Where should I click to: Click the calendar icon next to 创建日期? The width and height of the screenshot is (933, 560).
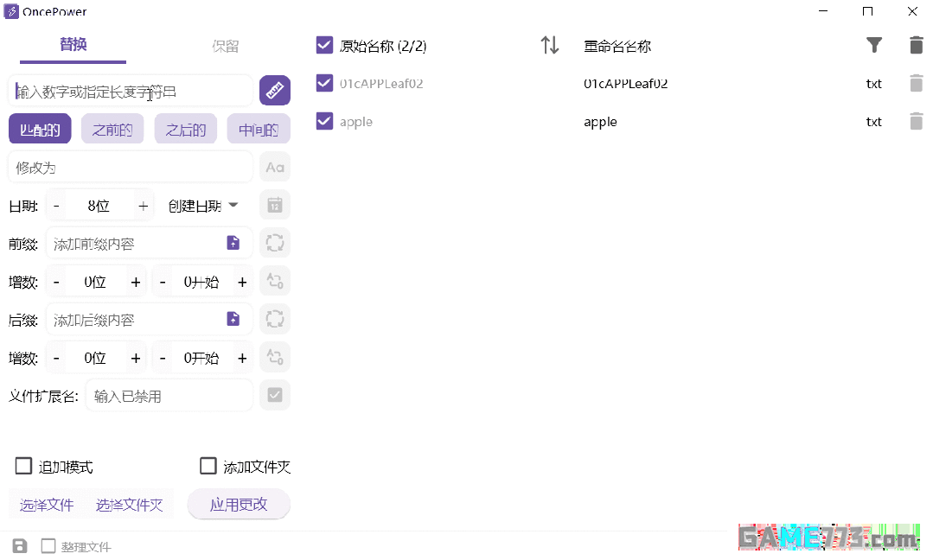tap(274, 205)
